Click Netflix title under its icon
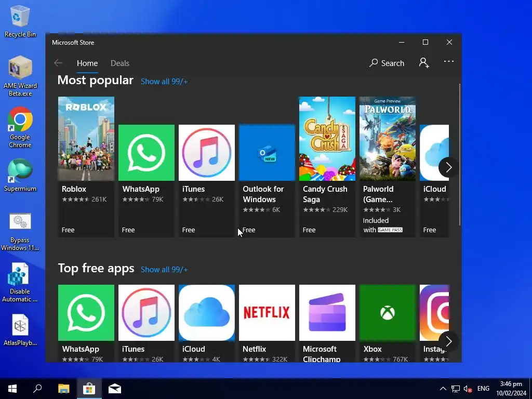 point(254,349)
